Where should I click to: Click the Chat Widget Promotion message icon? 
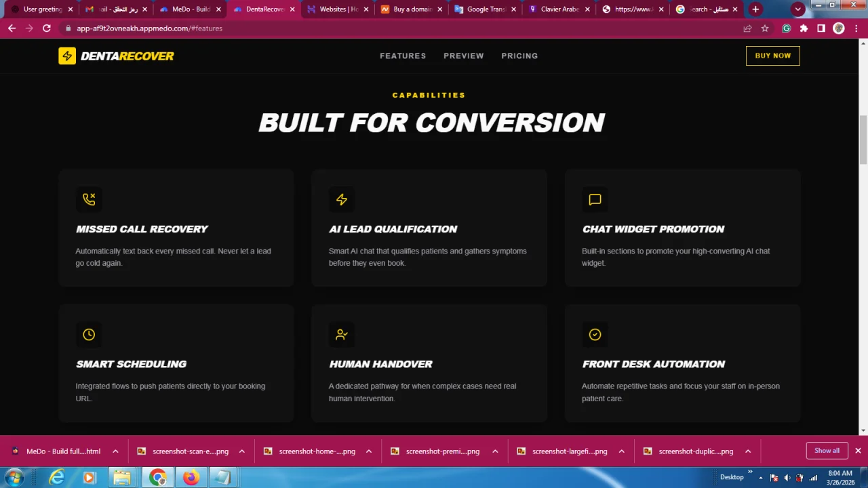[595, 199]
